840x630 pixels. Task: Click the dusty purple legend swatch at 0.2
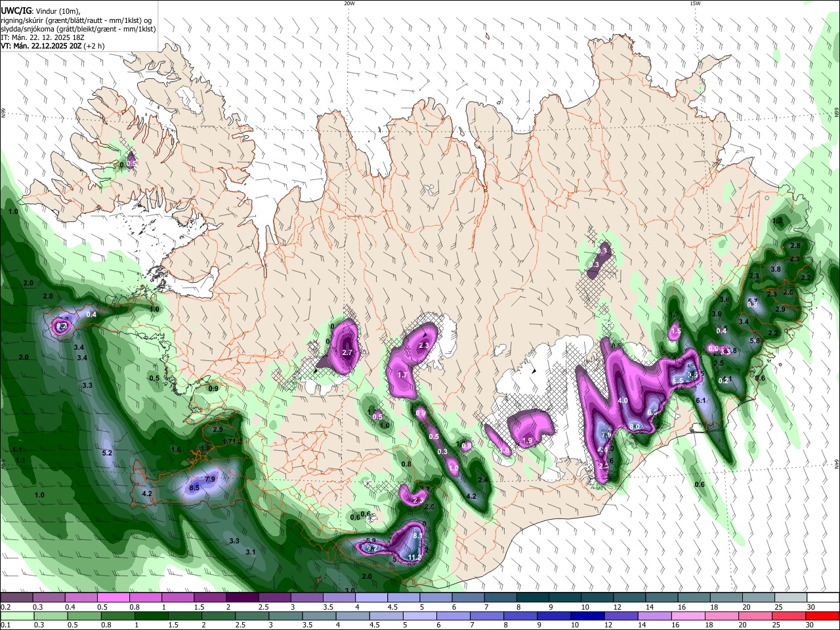coord(16,598)
